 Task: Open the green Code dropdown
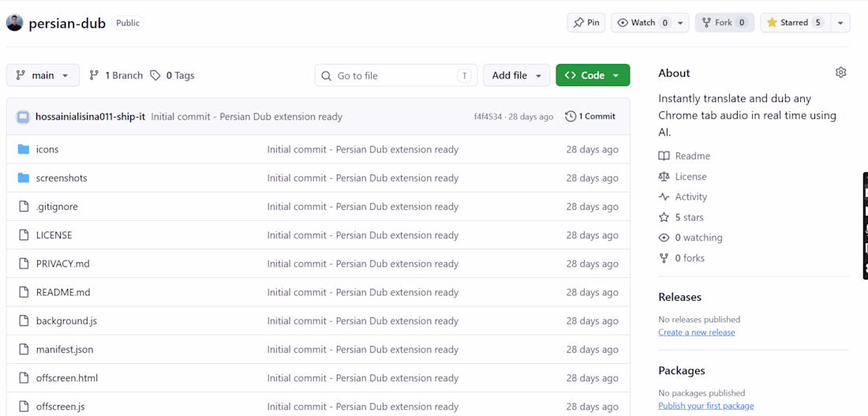[x=593, y=75]
